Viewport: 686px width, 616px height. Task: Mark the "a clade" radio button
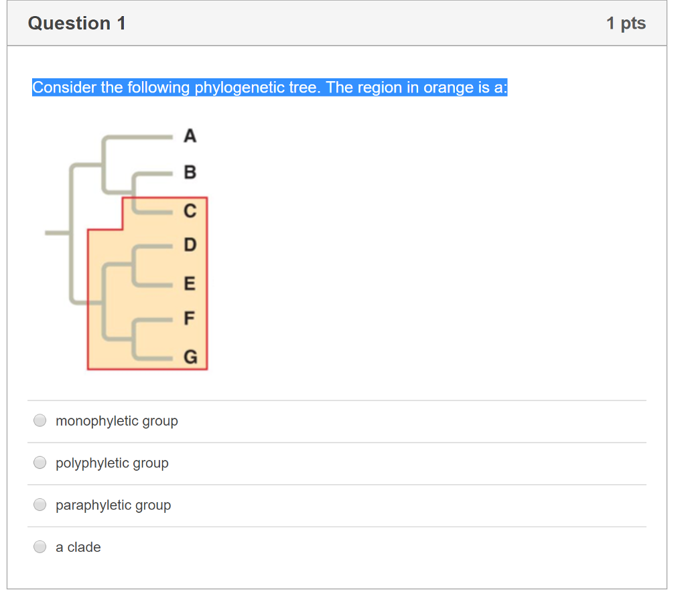click(x=40, y=547)
